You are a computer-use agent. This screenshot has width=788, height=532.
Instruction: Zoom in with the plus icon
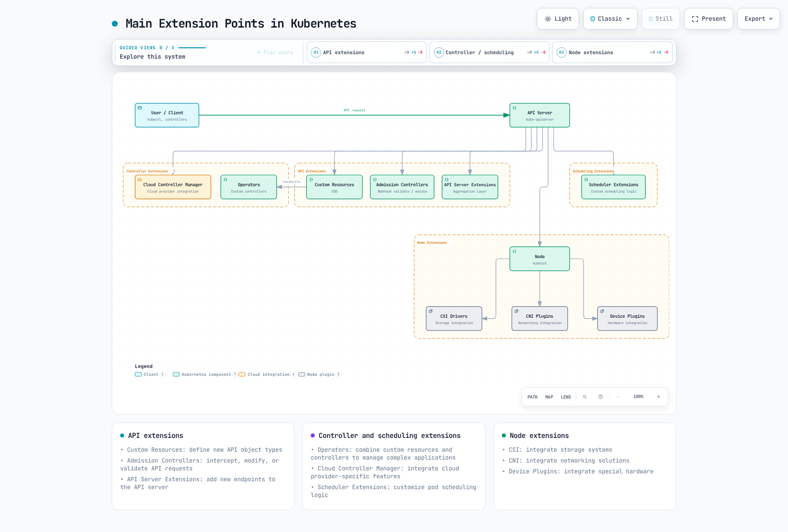(658, 397)
